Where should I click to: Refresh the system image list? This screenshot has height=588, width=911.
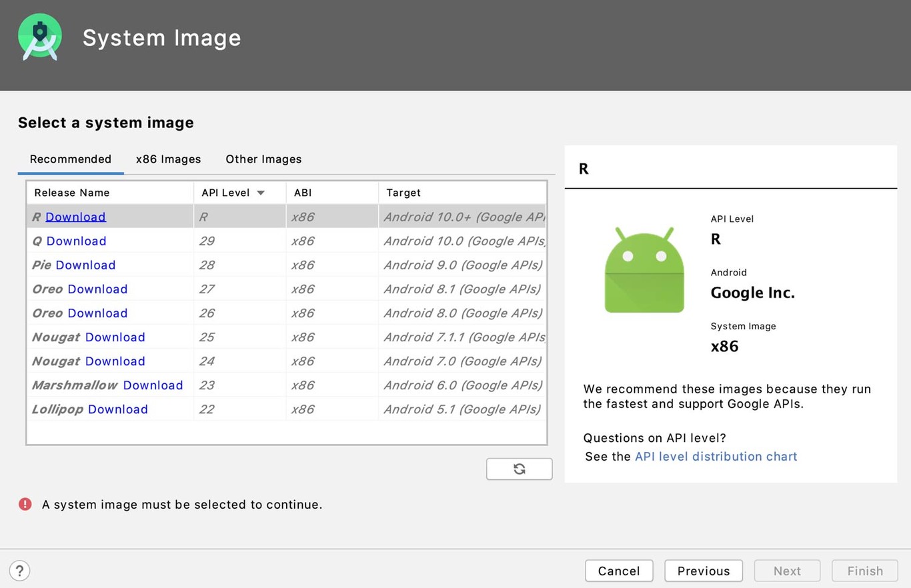[519, 469]
